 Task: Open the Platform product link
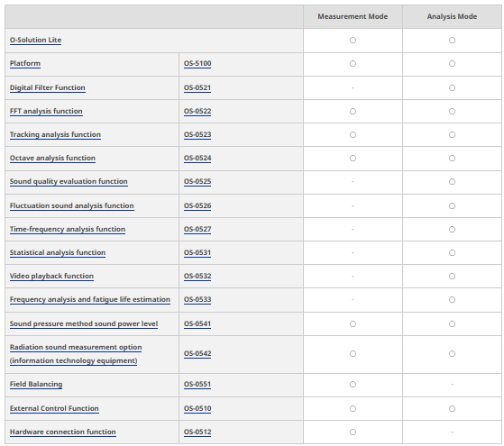[25, 64]
